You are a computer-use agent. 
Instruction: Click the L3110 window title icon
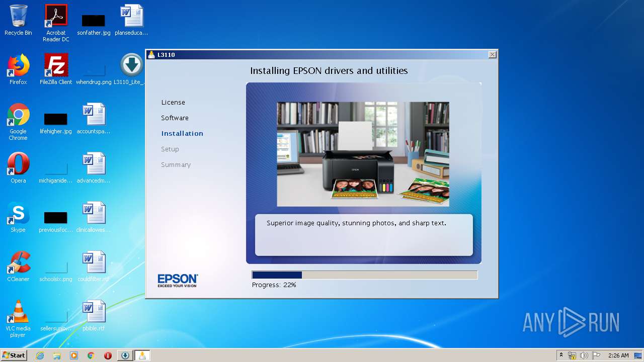151,54
